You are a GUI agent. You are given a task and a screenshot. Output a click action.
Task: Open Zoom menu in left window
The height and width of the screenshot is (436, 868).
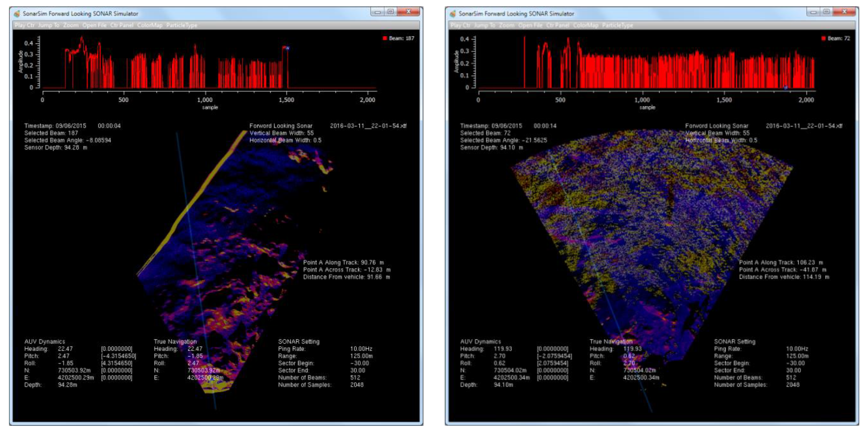pos(71,25)
